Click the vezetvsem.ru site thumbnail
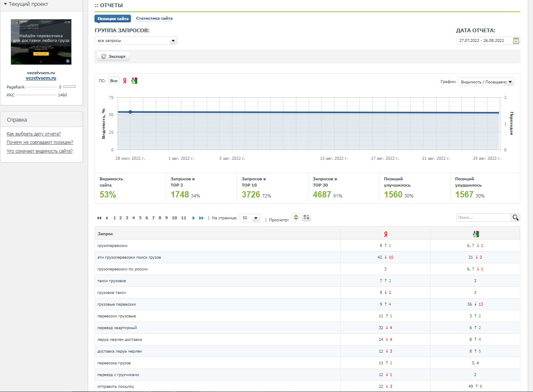Screen dimensions: 533x392 point(41,42)
